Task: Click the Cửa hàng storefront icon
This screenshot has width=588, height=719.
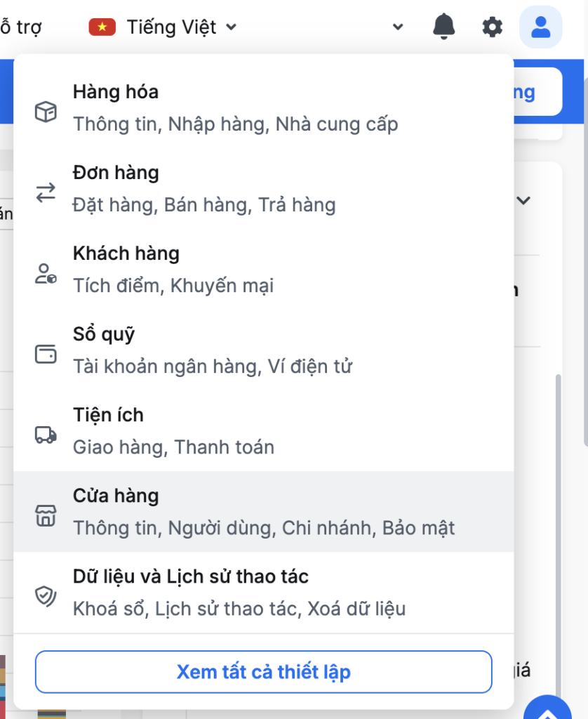Action: [46, 515]
